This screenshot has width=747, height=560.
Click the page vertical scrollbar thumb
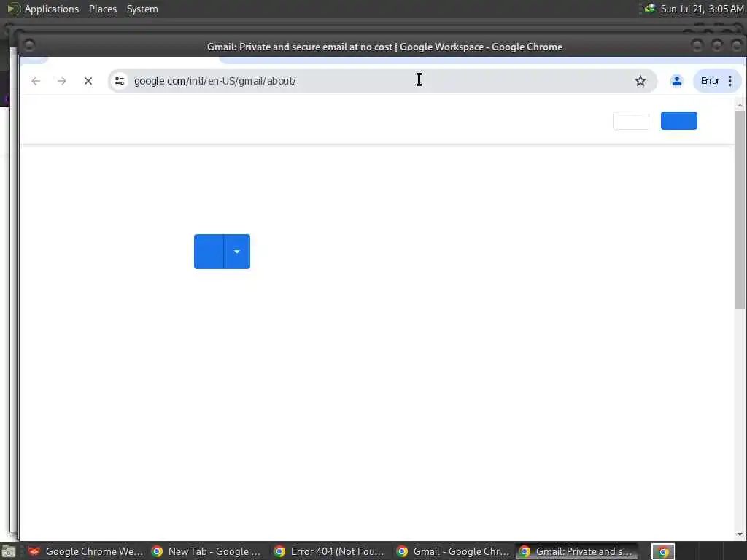tap(740, 209)
